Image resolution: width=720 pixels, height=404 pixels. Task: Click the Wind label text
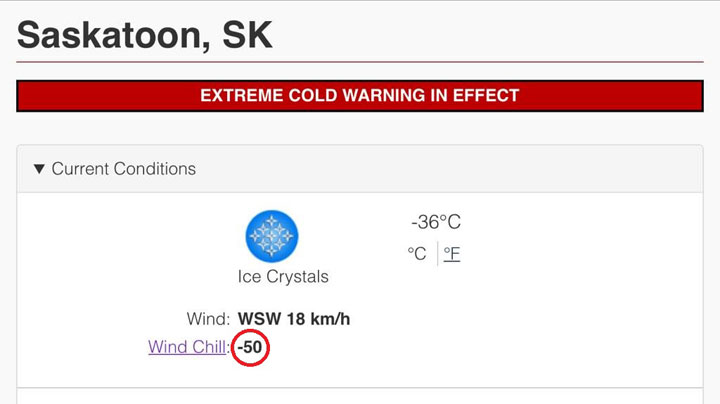pos(208,320)
